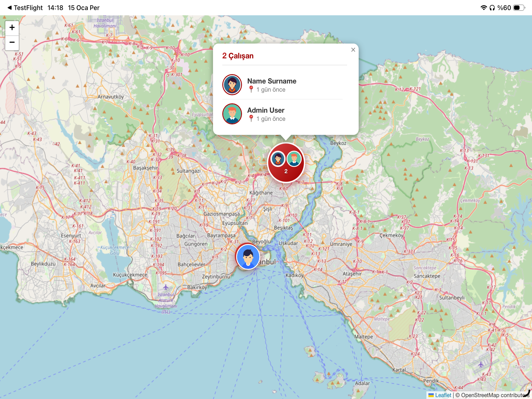This screenshot has height=399, width=532.
Task: Open Name Surname avatar in popup
Action: tap(232, 85)
